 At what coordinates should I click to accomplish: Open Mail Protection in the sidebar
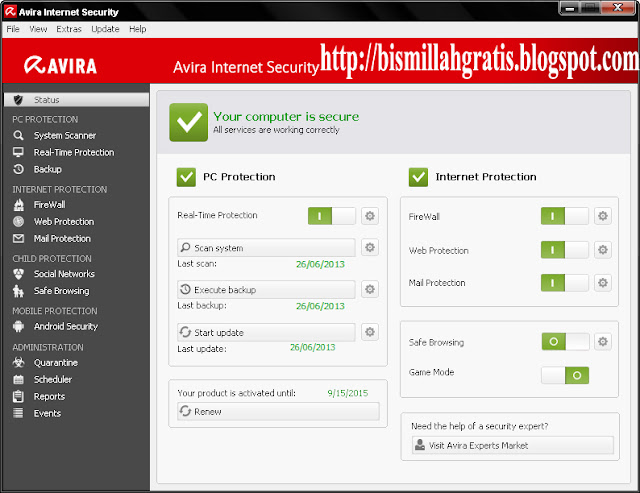(62, 238)
